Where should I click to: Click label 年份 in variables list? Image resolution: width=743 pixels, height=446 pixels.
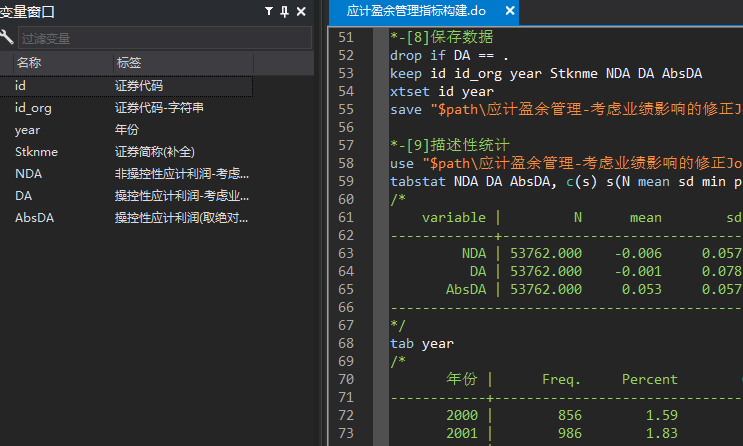[x=127, y=130]
